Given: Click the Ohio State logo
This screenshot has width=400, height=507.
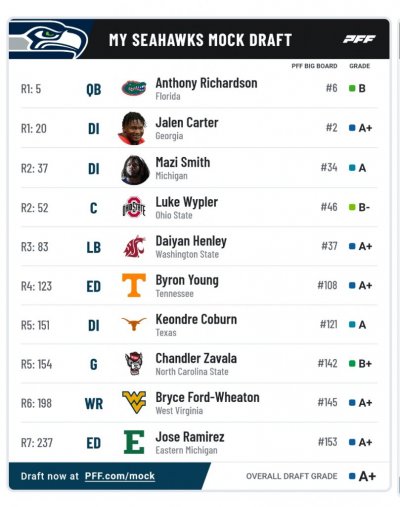Looking at the screenshot, I should tap(134, 207).
